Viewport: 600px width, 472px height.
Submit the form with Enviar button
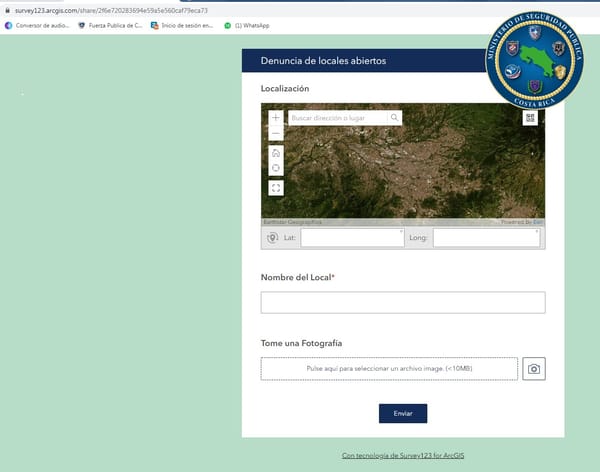click(x=403, y=413)
